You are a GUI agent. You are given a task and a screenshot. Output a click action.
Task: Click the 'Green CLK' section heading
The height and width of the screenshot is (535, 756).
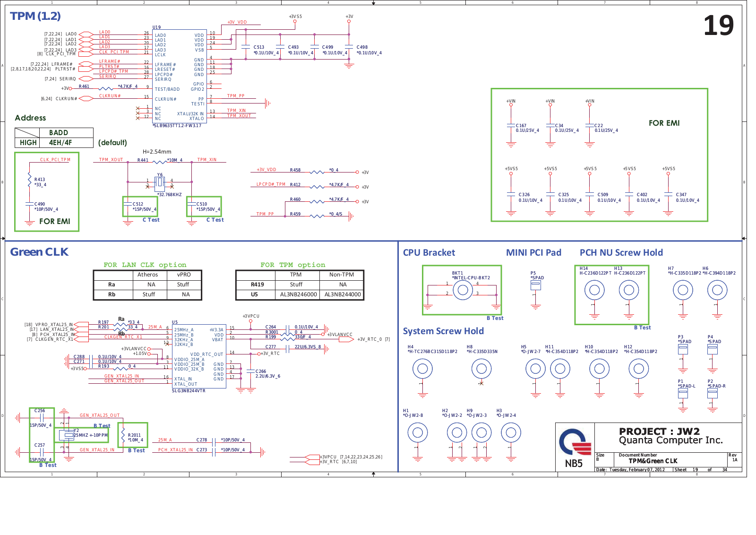tap(39, 252)
